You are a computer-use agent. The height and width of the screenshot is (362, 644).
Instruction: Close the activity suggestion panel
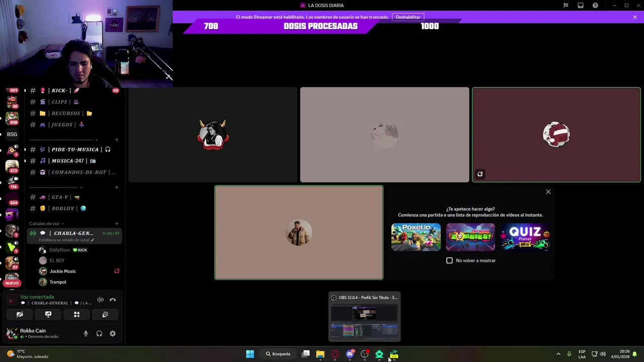pos(548,192)
